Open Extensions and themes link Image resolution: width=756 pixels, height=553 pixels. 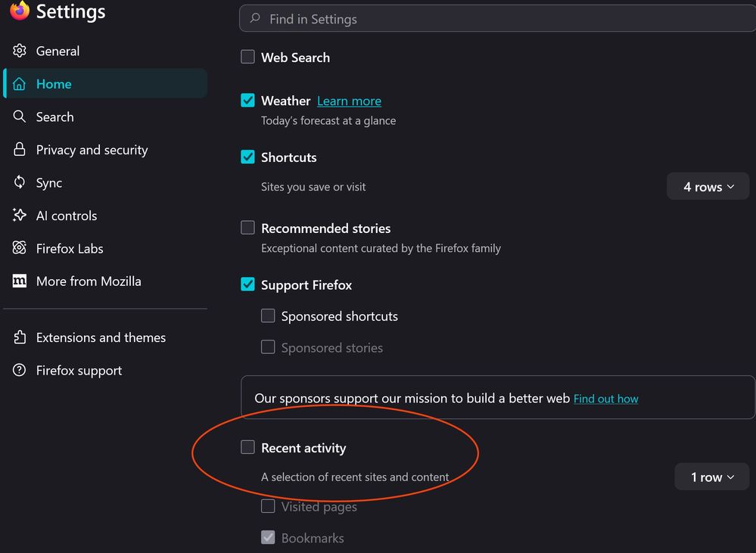pyautogui.click(x=105, y=337)
